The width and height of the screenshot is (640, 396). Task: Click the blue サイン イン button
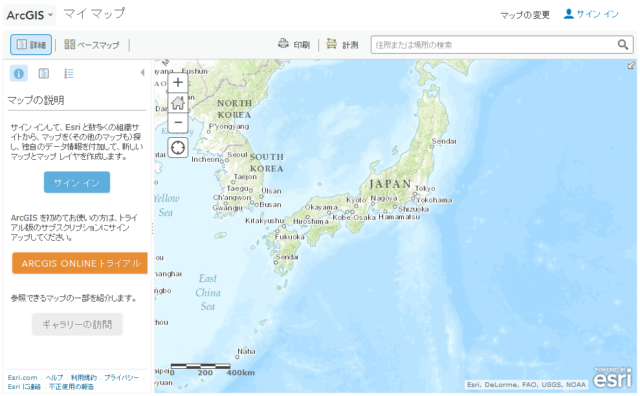pyautogui.click(x=77, y=182)
